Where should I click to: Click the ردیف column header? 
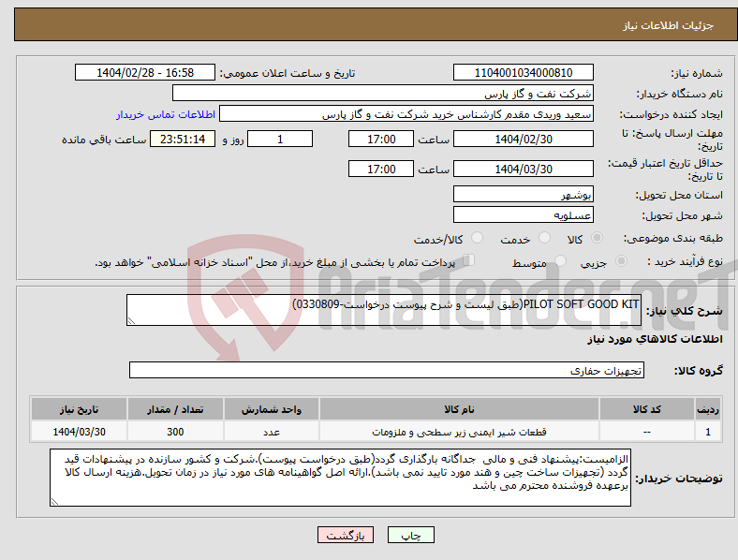[x=708, y=409]
